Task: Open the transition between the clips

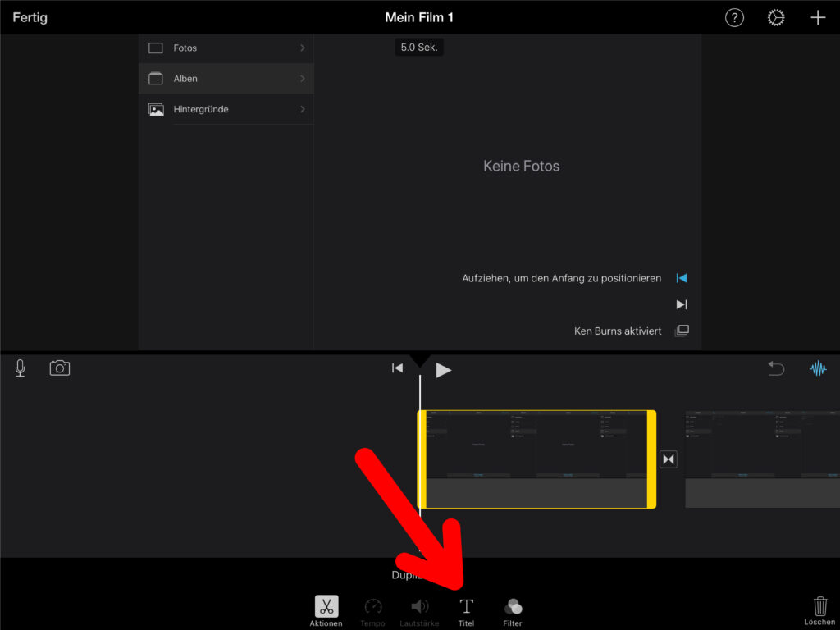Action: tap(669, 459)
